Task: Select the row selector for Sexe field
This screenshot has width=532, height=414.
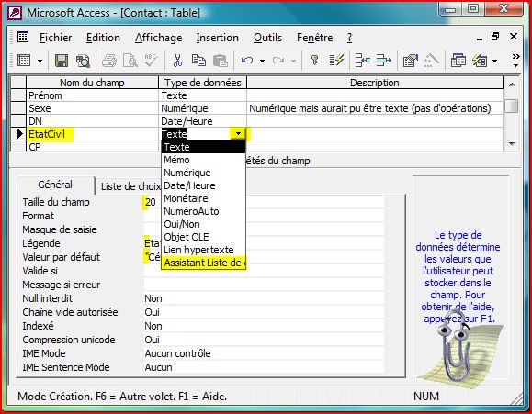Action: [18, 108]
